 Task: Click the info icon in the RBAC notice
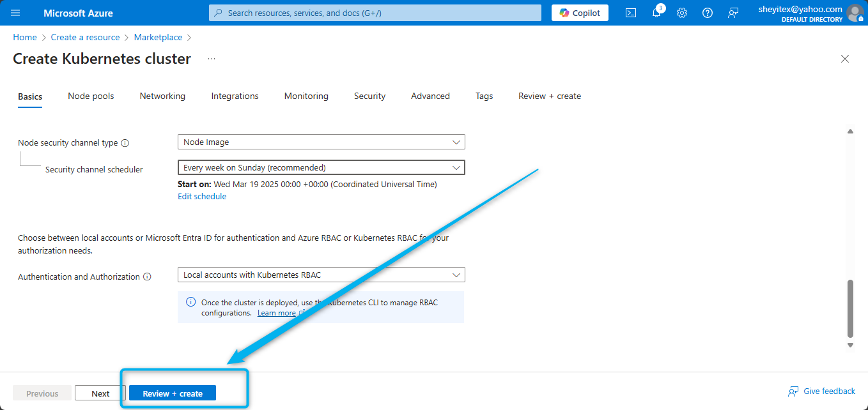(190, 302)
